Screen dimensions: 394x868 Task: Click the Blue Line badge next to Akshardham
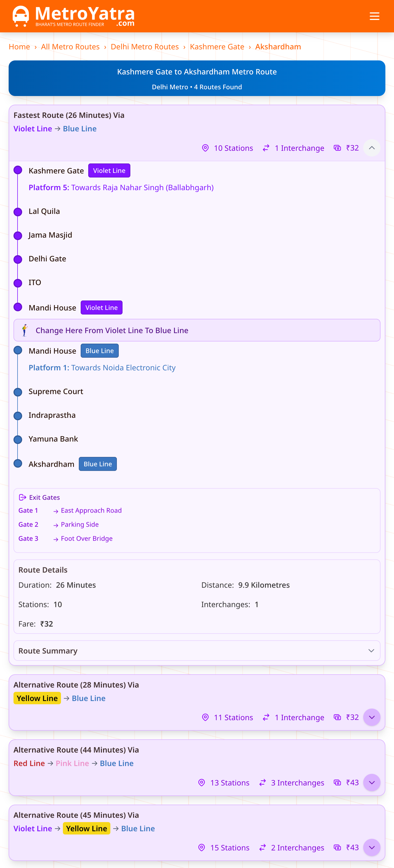click(97, 464)
